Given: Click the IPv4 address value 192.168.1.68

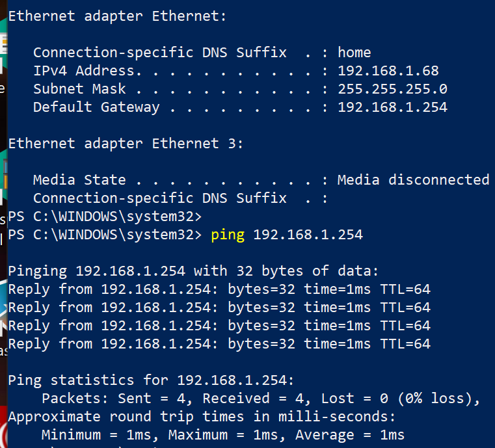Looking at the screenshot, I should pyautogui.click(x=388, y=71).
